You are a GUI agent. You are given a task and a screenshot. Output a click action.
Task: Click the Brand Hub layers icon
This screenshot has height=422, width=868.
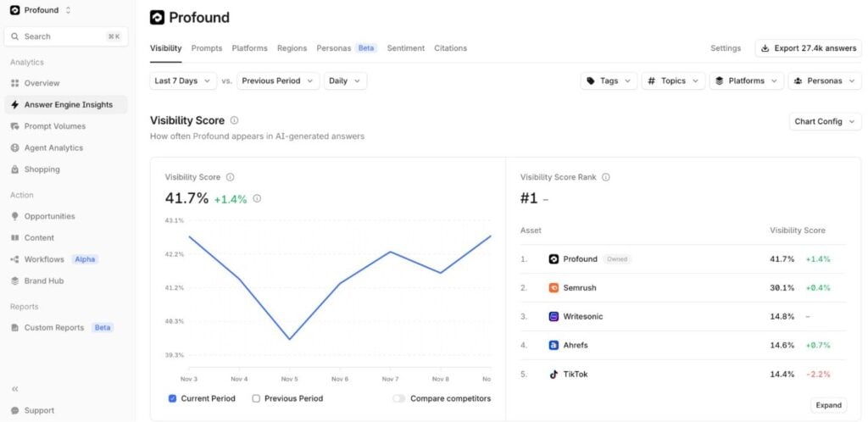15,281
